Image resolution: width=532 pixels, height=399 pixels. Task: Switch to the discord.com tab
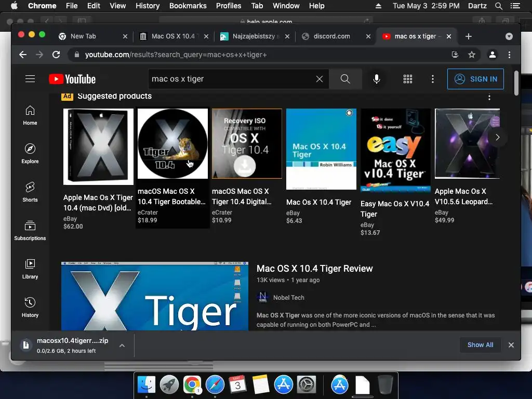[336, 36]
